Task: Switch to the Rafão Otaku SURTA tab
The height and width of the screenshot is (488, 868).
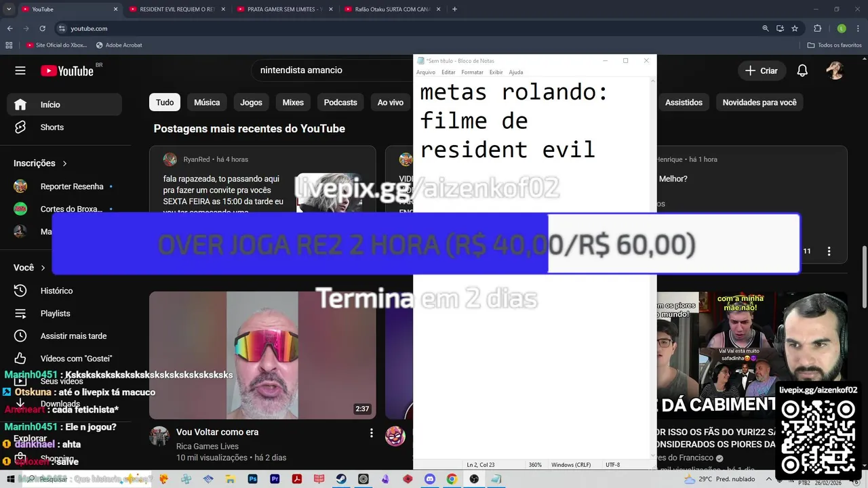Action: (393, 9)
